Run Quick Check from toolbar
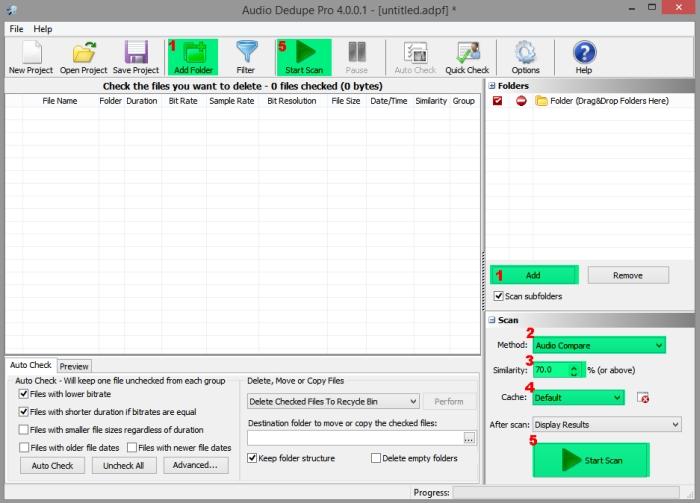 click(467, 57)
